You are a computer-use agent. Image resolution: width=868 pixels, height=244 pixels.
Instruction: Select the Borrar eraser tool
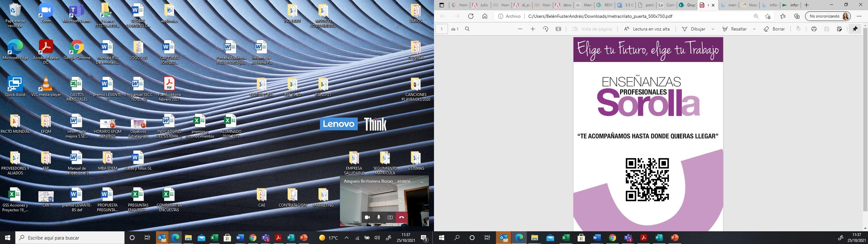774,29
